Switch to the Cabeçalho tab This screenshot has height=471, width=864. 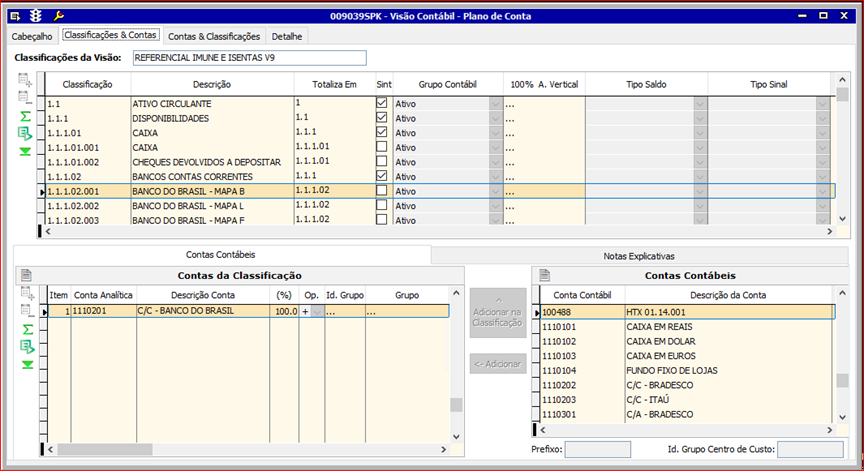pos(33,36)
